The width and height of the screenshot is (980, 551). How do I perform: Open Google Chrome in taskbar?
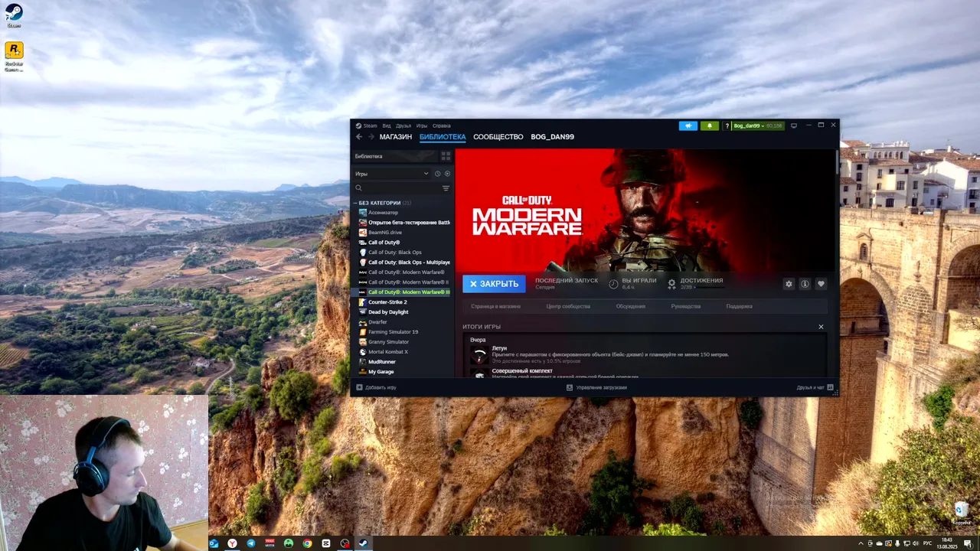click(x=307, y=543)
